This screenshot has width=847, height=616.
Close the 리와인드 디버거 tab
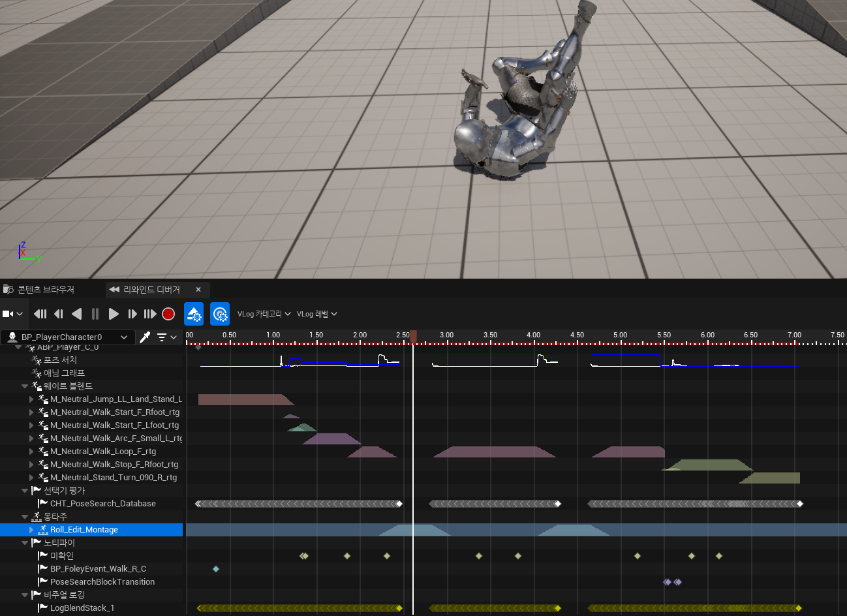198,289
